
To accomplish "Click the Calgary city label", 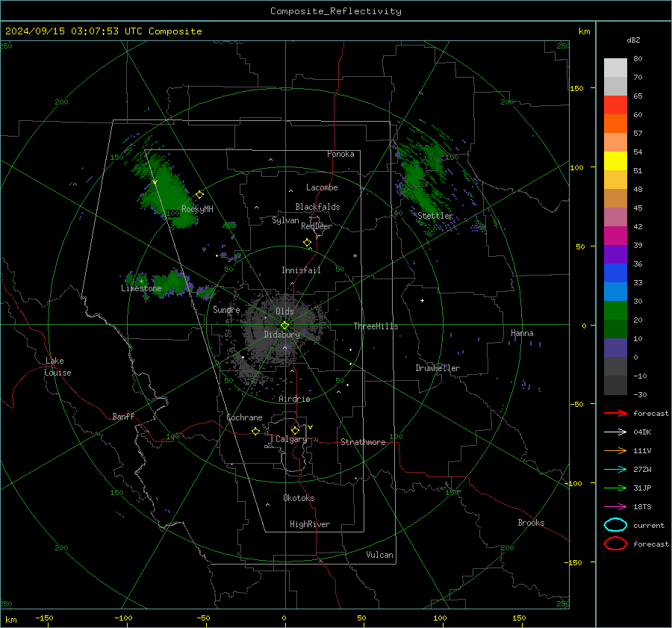I will [291, 439].
